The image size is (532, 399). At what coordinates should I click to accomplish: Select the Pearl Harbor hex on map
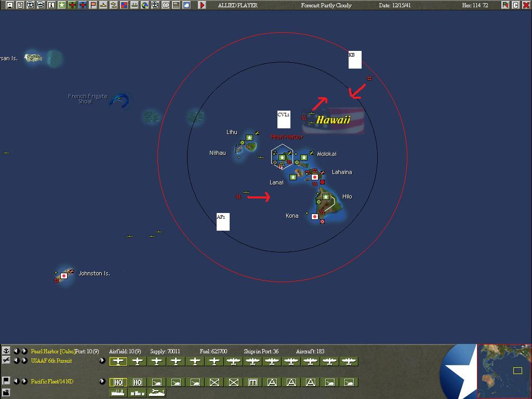coord(282,157)
